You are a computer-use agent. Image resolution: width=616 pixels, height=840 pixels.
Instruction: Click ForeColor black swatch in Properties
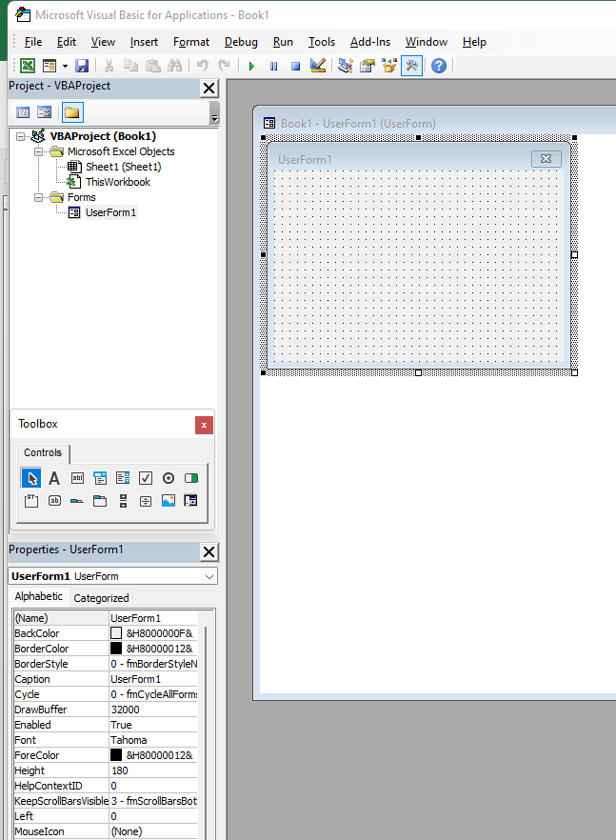116,755
